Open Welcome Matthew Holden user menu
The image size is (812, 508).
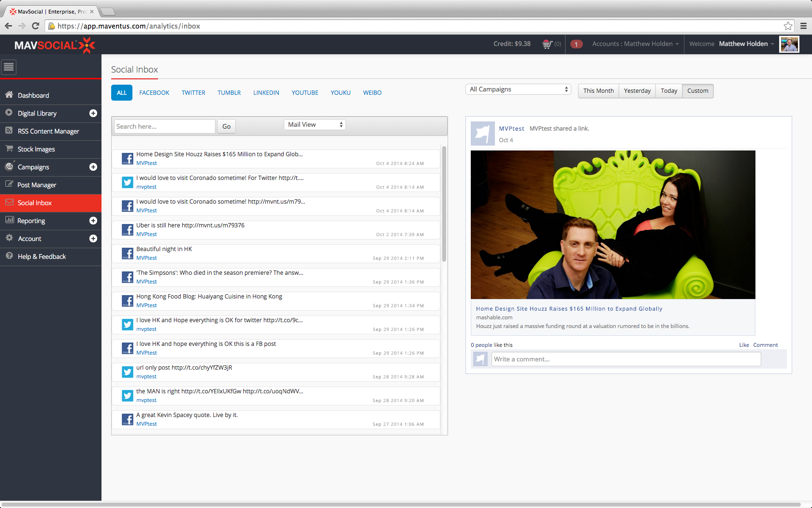731,44
